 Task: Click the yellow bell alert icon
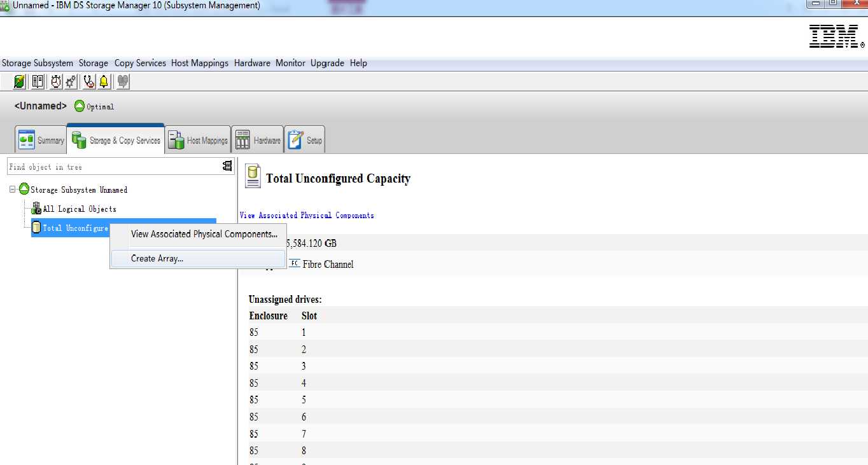[x=104, y=81]
